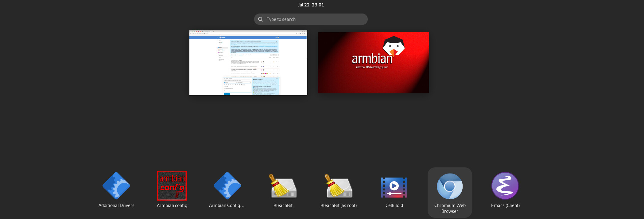Launch BleachBit (as root) icon
The image size is (644, 219).
[339, 186]
